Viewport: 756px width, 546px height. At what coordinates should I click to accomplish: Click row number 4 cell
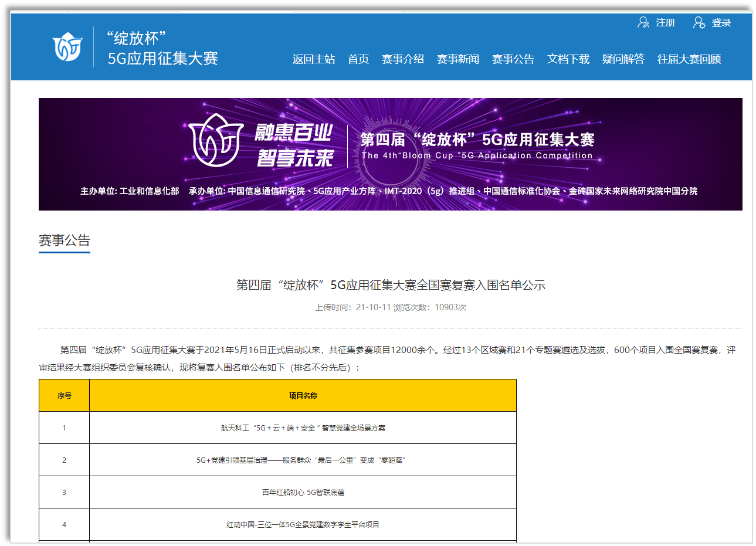65,524
